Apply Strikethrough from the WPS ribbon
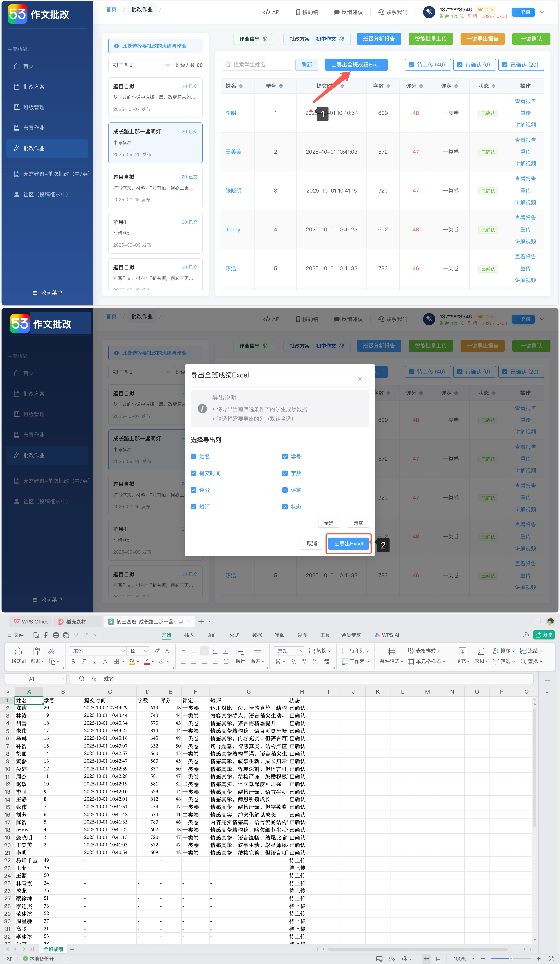The height and width of the screenshot is (964, 560). click(105, 661)
